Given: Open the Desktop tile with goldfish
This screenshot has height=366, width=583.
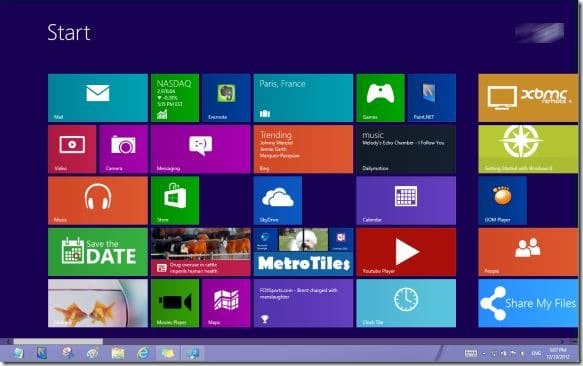Looking at the screenshot, I should [x=98, y=303].
